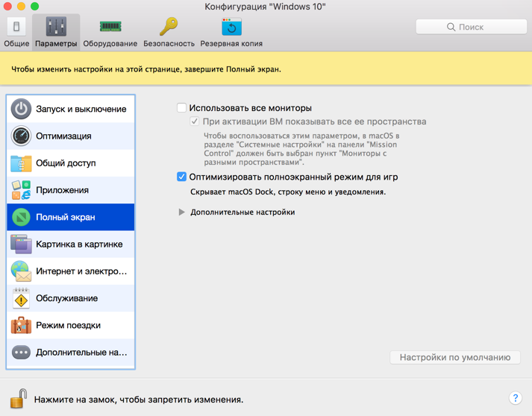This screenshot has width=532, height=416.
Task: Select Полный экран sidebar row
Action: tap(71, 217)
